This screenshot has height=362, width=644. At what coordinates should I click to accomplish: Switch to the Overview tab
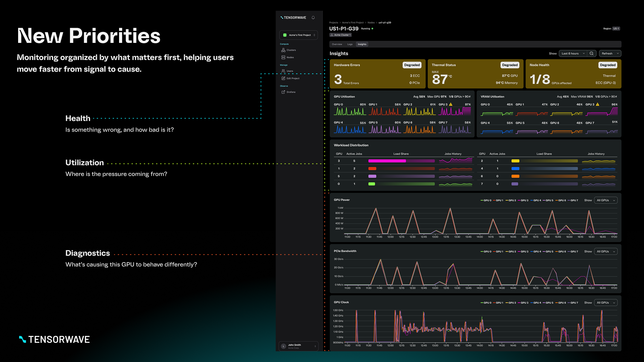[337, 44]
